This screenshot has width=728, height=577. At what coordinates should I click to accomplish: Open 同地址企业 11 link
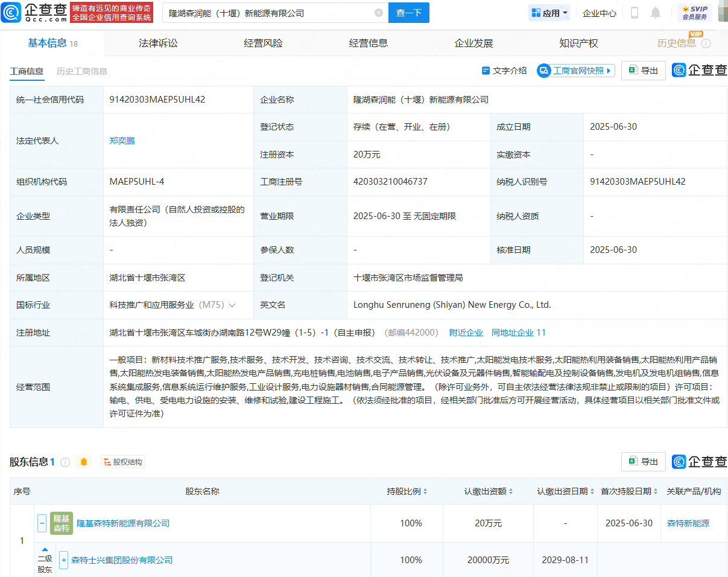point(519,333)
